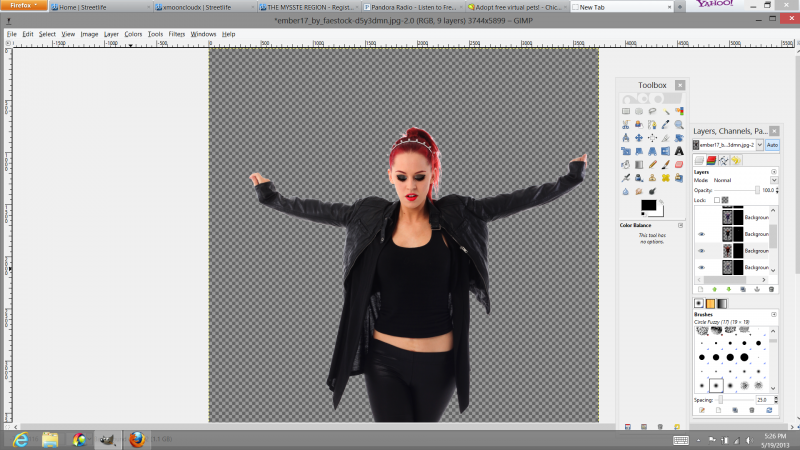800x450 pixels.
Task: Toggle the lock pixels checkbox in Layers
Action: coord(717,200)
